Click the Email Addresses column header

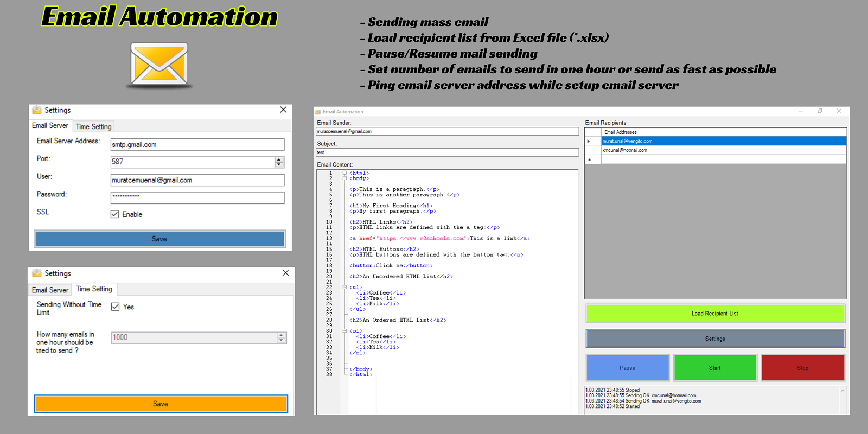pos(724,132)
